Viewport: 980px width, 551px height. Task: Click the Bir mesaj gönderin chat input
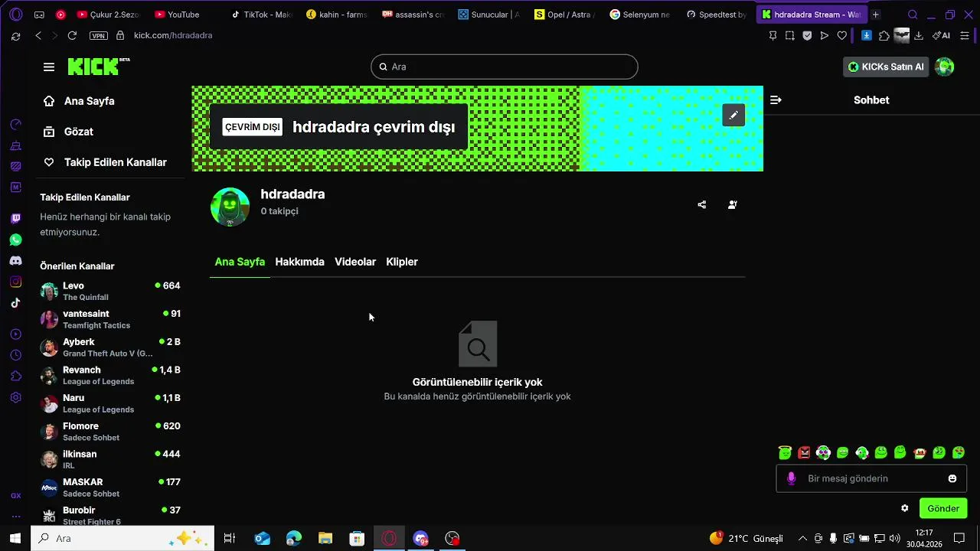[x=871, y=478]
